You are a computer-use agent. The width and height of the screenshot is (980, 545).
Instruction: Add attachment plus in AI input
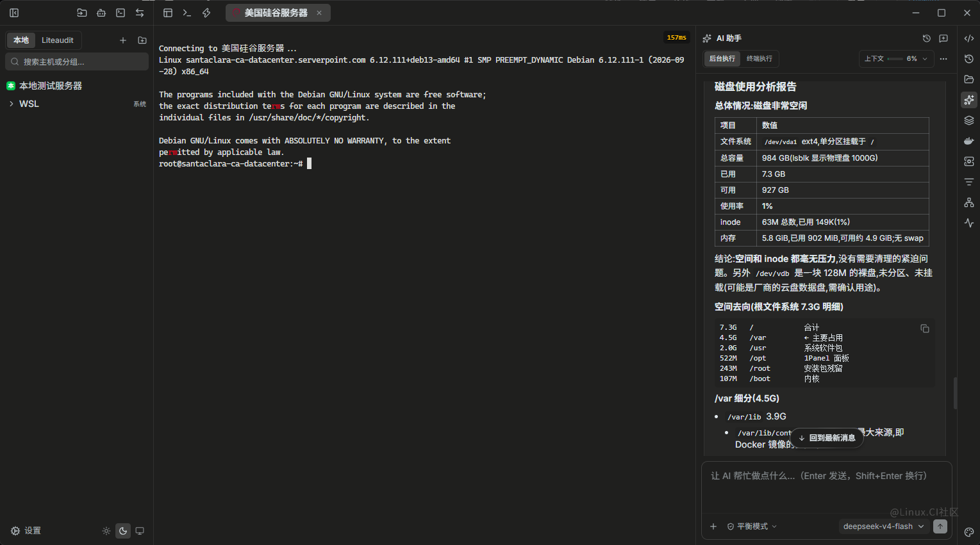click(x=713, y=526)
